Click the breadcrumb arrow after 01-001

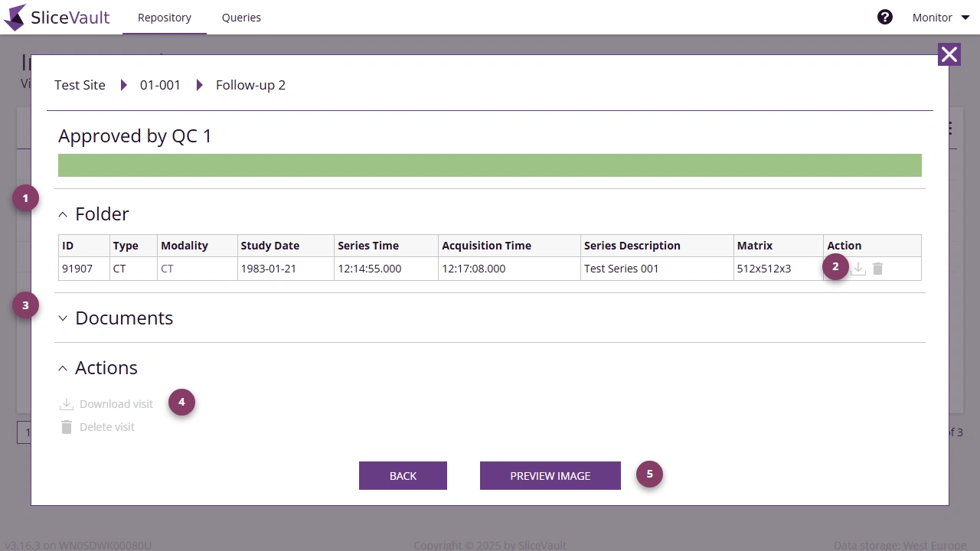point(200,85)
